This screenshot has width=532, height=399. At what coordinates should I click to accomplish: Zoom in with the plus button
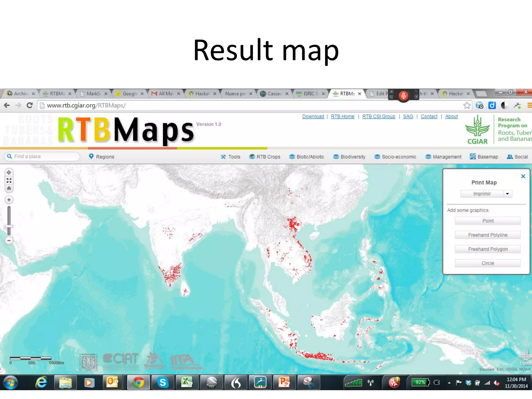coord(9,200)
